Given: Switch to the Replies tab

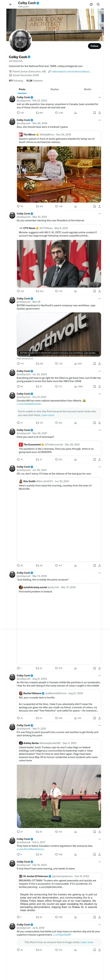Looking at the screenshot, I should click(x=55, y=89).
